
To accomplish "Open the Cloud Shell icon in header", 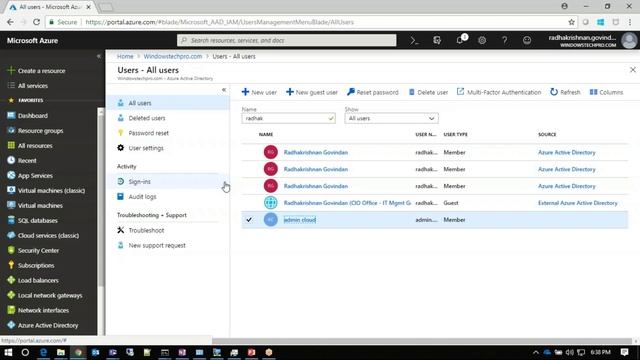I will pos(414,40).
